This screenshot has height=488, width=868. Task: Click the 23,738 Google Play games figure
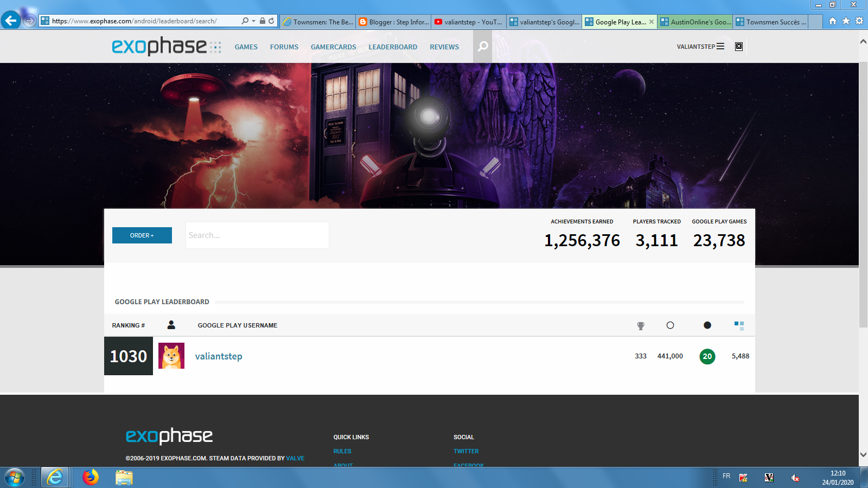click(x=719, y=241)
